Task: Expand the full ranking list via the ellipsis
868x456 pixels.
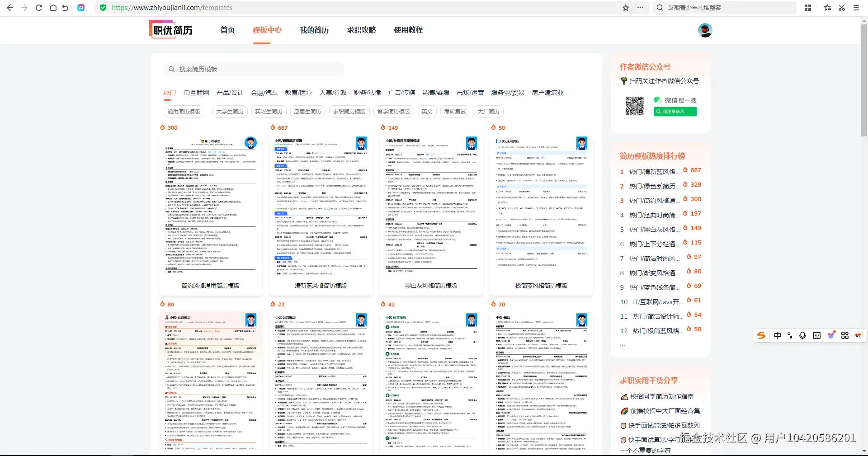Action: tap(622, 344)
